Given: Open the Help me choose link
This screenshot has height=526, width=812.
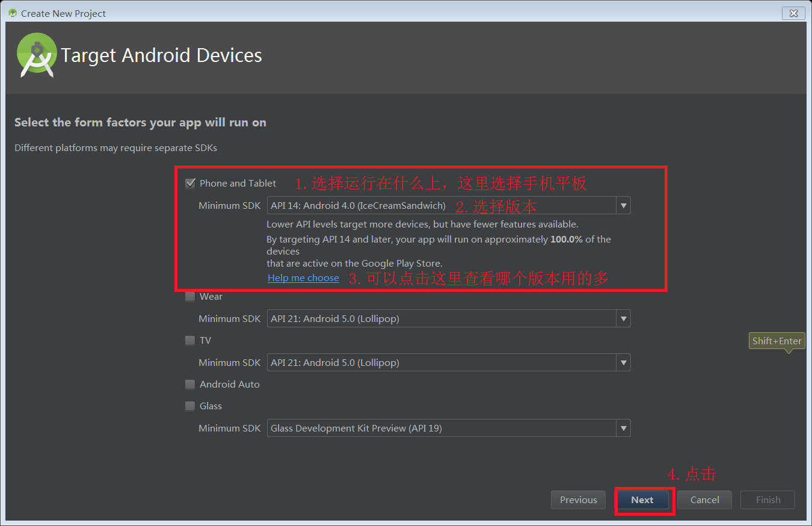Looking at the screenshot, I should point(303,277).
